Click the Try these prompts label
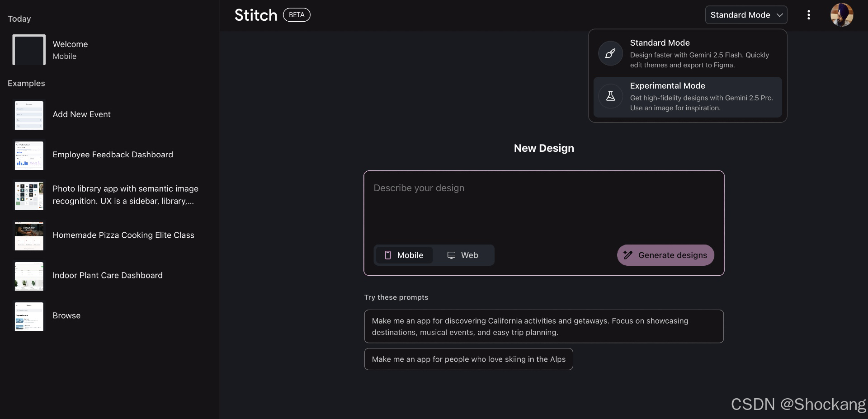Screen dimensions: 868x419 click(396, 297)
